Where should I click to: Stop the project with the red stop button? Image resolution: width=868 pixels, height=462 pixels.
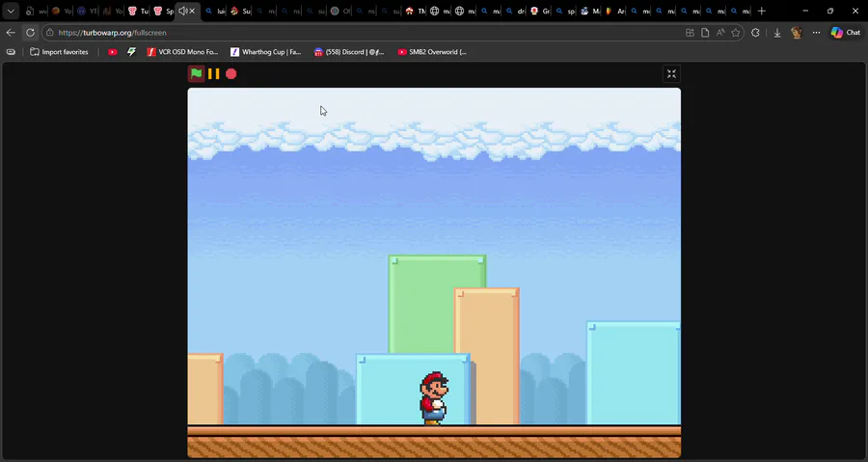click(x=231, y=73)
